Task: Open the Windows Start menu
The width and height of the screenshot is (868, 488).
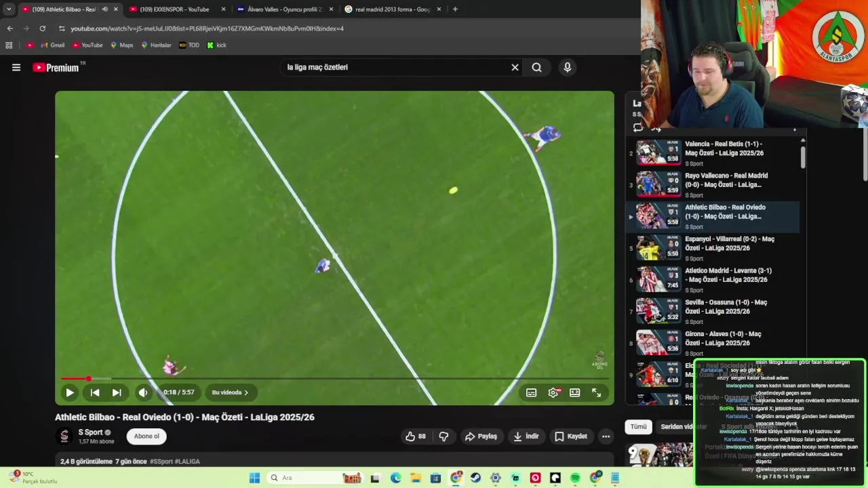Action: pos(254,478)
